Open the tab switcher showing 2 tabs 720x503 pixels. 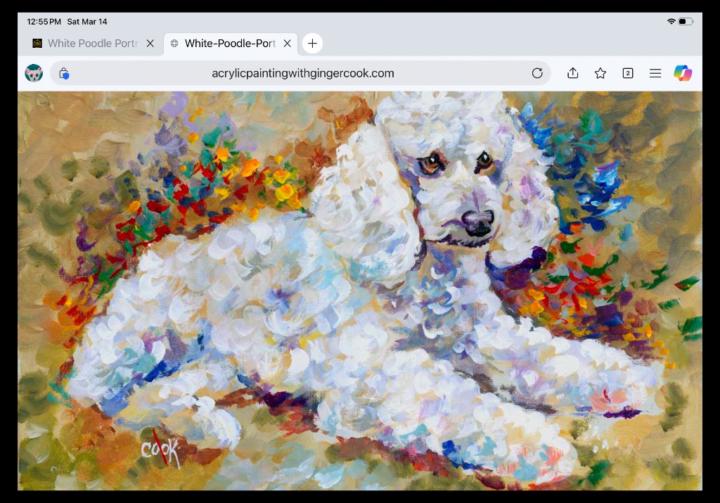click(628, 73)
